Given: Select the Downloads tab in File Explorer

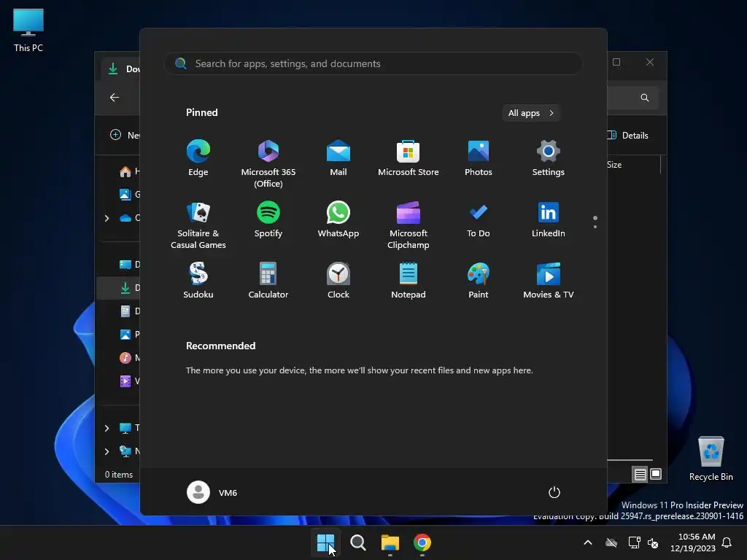Looking at the screenshot, I should (121, 69).
